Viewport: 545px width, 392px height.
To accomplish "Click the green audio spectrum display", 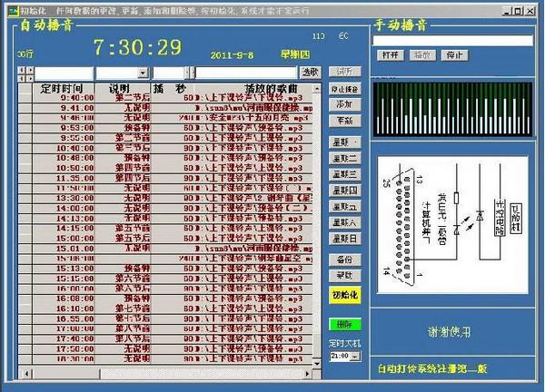I will [452, 109].
